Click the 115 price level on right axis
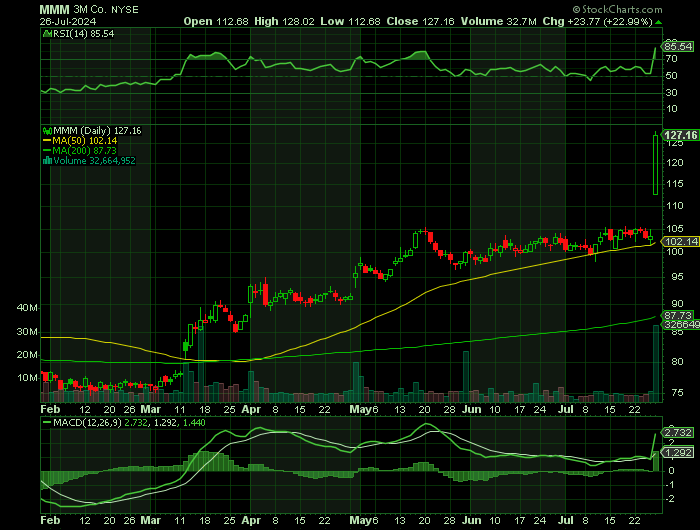Viewport: 700px width, 530px height. pos(675,184)
